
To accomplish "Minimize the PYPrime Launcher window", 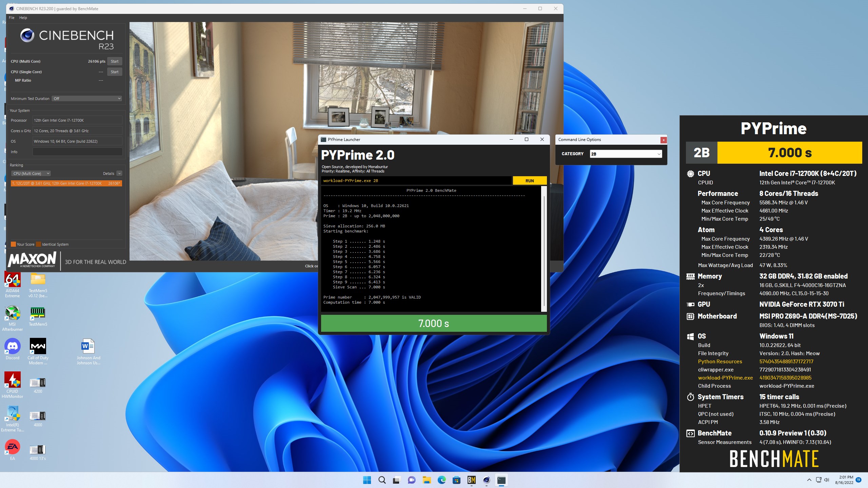I will [x=511, y=140].
